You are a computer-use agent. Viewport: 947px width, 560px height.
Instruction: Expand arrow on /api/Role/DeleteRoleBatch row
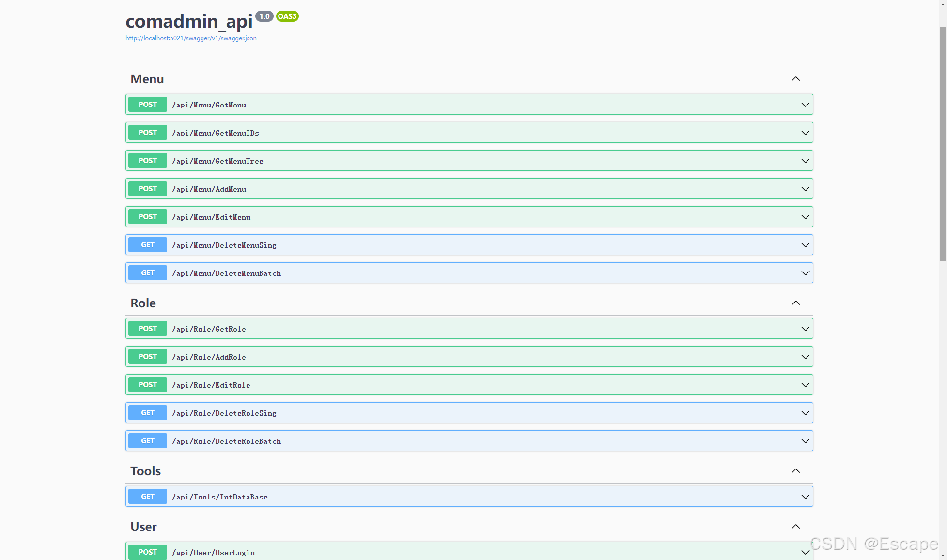(x=805, y=441)
